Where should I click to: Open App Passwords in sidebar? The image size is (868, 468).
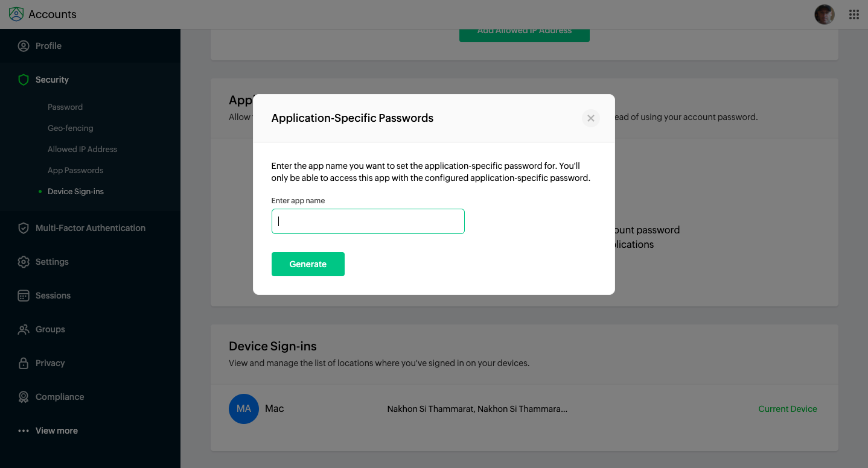click(75, 170)
